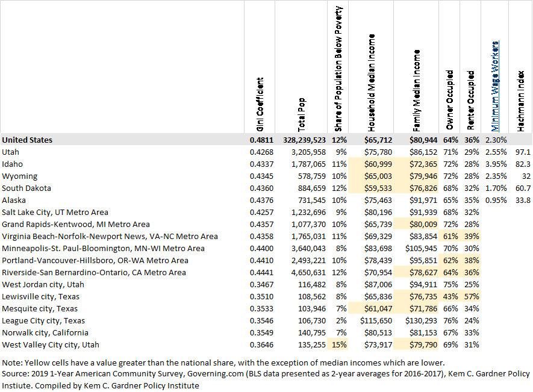Select the United States Gini value 0.4811

[261, 140]
